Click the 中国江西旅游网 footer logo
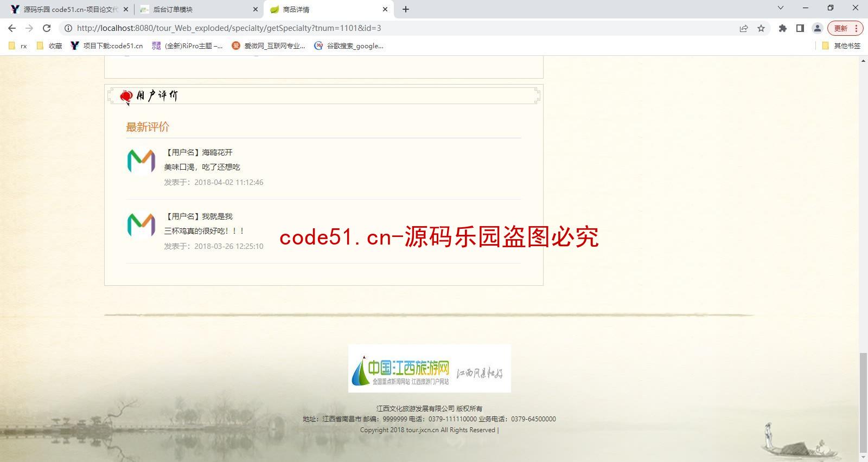Viewport: 868px width, 462px height. tap(429, 368)
